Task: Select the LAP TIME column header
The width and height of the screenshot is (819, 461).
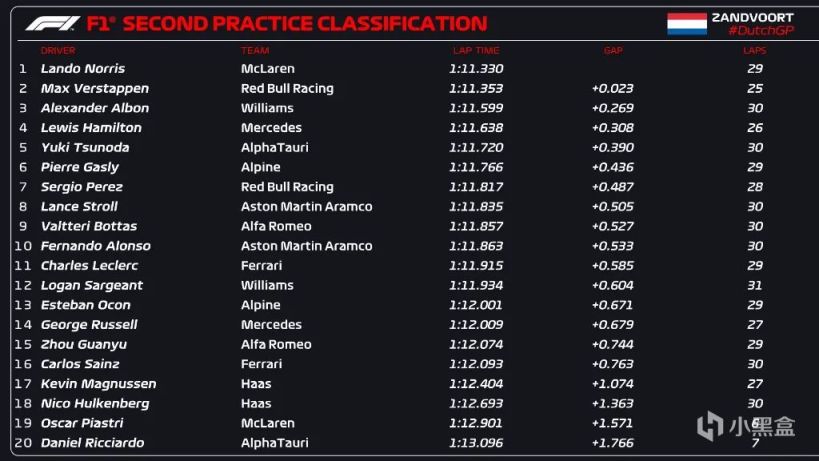Action: [x=475, y=50]
